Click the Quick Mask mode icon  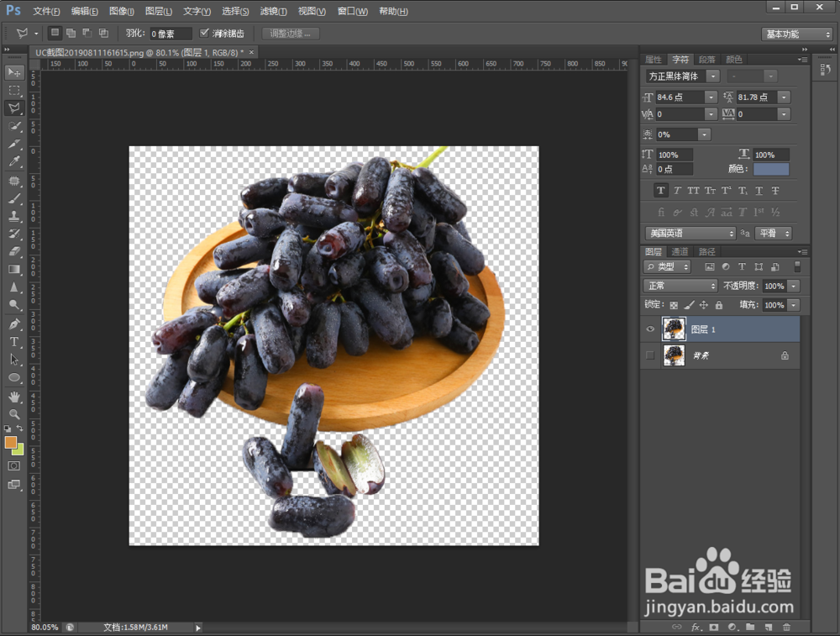[x=14, y=465]
